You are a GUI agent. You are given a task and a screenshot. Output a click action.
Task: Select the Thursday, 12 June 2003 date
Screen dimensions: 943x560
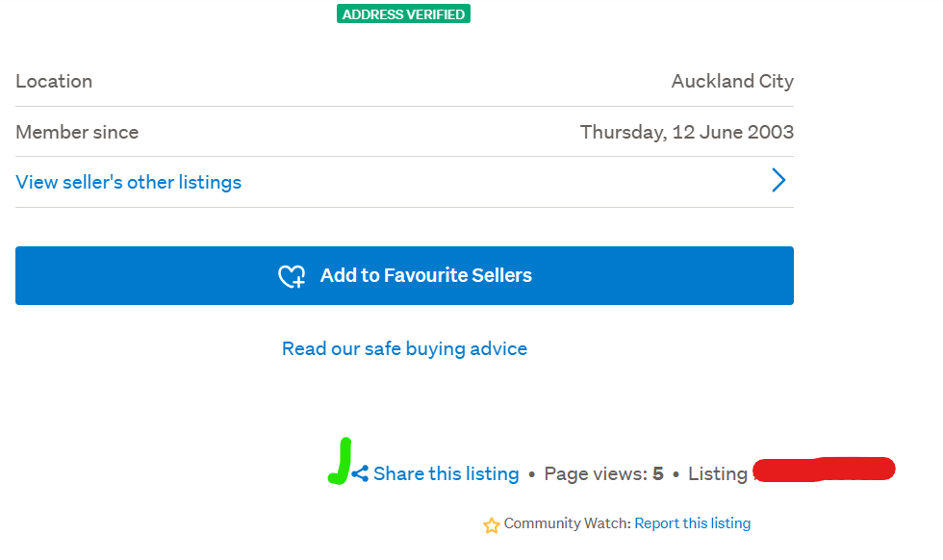click(686, 132)
